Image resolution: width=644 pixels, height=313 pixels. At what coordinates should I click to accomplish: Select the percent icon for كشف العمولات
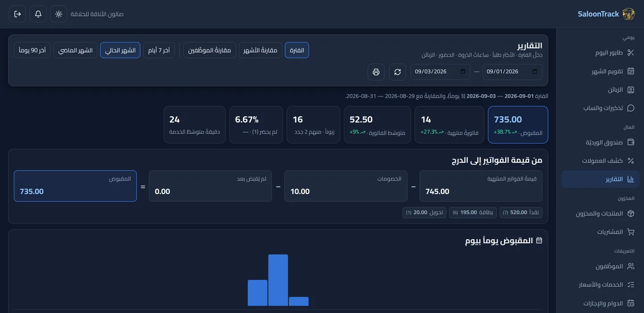pos(631,161)
